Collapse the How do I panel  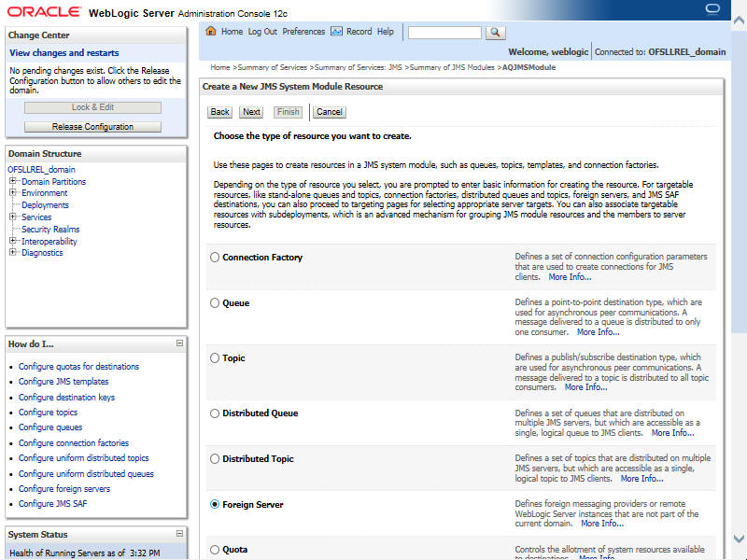point(179,343)
